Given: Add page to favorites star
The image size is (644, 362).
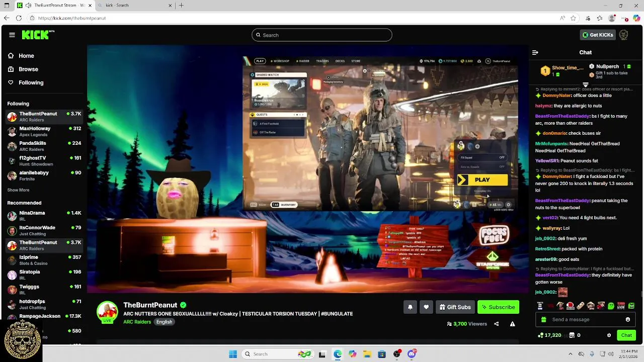Looking at the screenshot, I should click(x=574, y=18).
